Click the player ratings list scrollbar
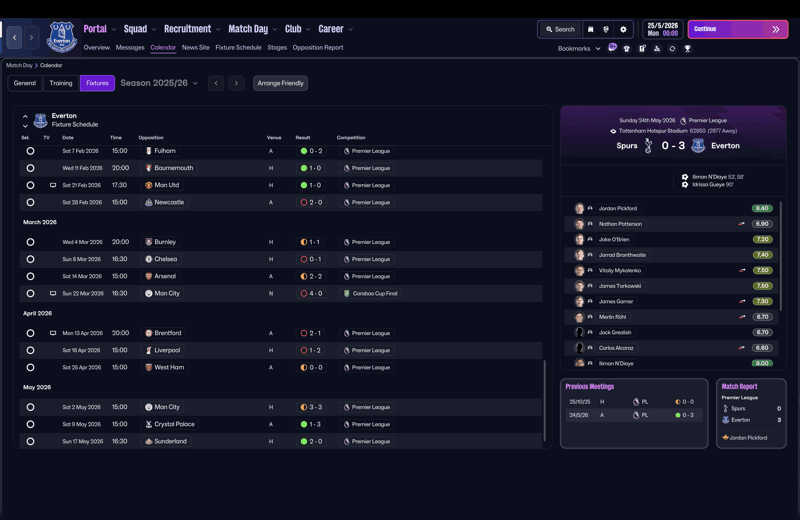Viewport: 800px width, 520px height. pos(781,256)
